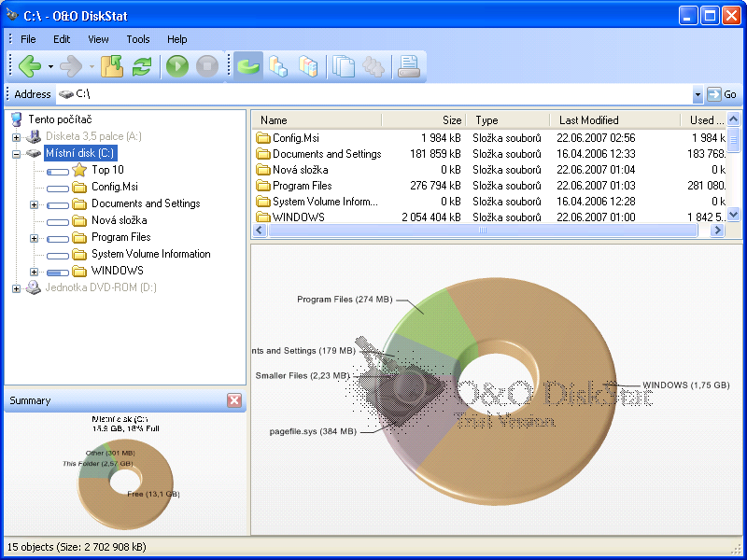This screenshot has width=747, height=560.
Task: Click the file list scroll up arrow
Action: (x=734, y=119)
